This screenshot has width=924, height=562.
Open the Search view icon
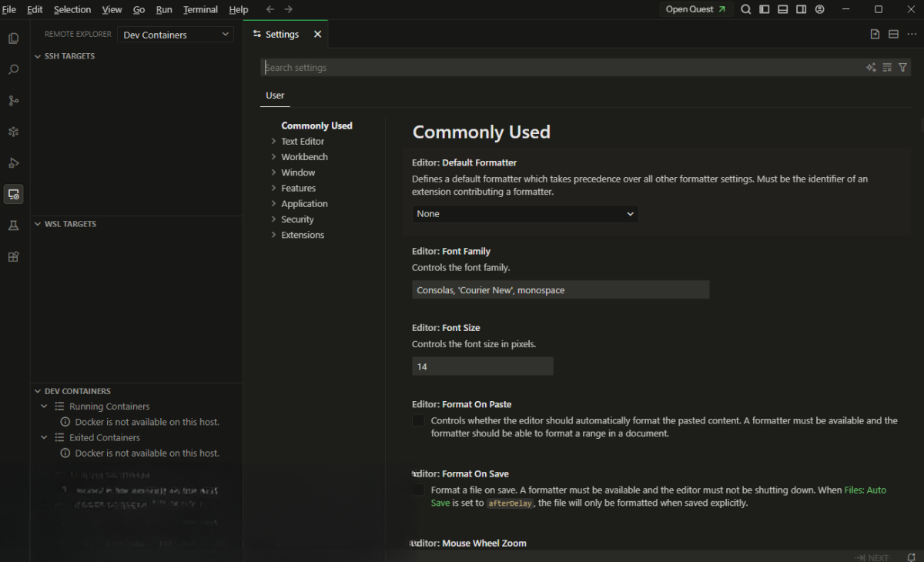click(x=13, y=69)
